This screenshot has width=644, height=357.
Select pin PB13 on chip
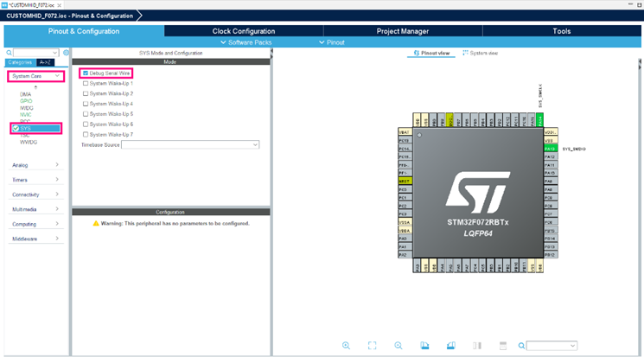(x=551, y=247)
